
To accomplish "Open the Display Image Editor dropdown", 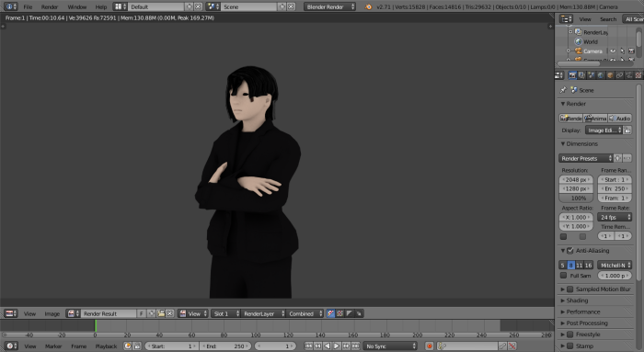I will coord(604,131).
